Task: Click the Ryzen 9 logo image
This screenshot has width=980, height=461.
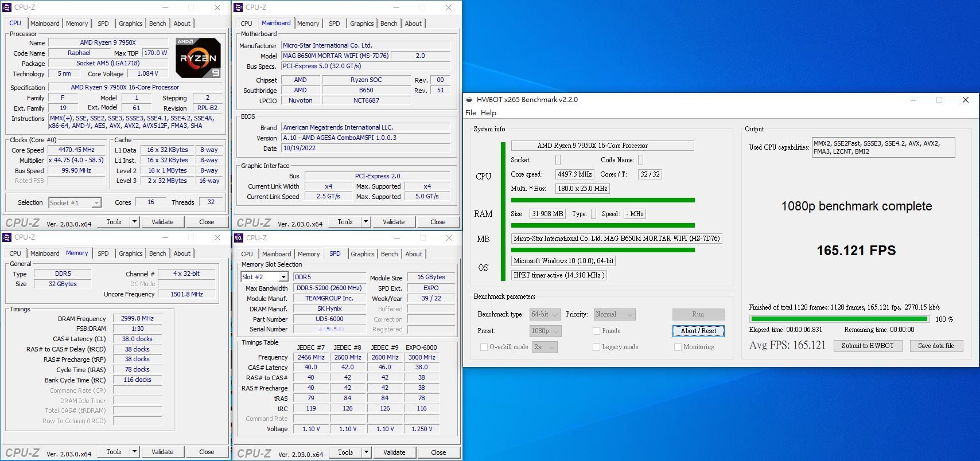Action: pyautogui.click(x=198, y=58)
